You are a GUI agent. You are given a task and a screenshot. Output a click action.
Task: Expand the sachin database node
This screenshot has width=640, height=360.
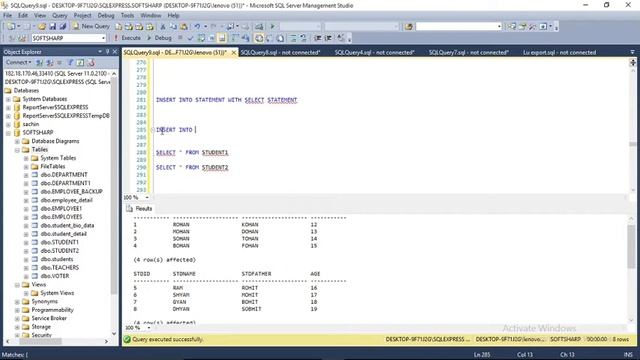(8, 124)
